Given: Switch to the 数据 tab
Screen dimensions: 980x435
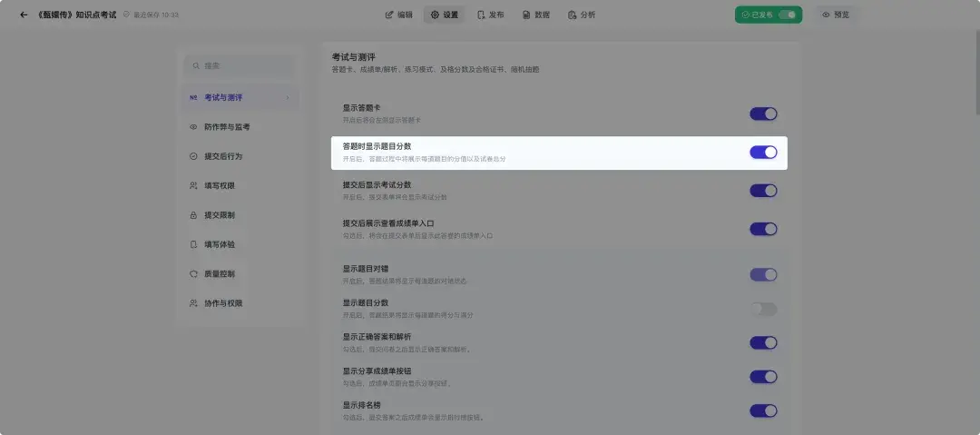Looking at the screenshot, I should point(536,15).
